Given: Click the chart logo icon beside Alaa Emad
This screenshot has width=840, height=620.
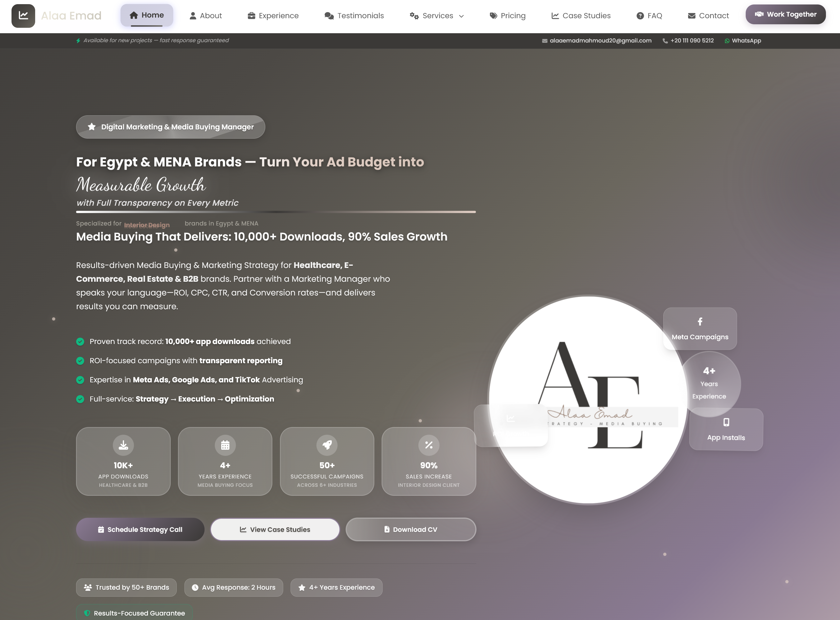Looking at the screenshot, I should [23, 16].
